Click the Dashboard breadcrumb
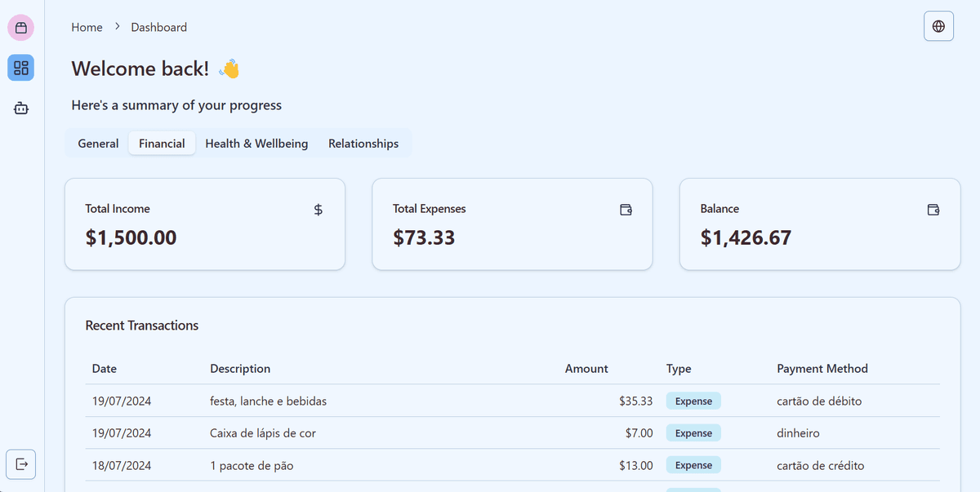This screenshot has width=980, height=492. click(x=159, y=27)
